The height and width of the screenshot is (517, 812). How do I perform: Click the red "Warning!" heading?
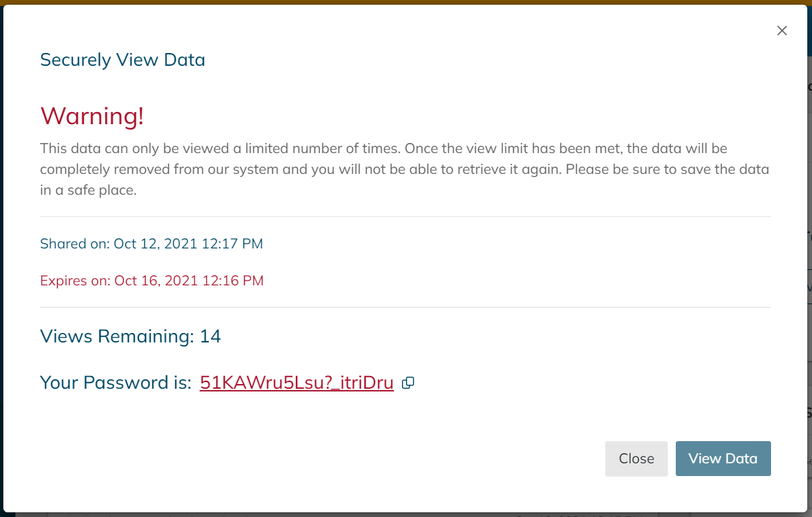pyautogui.click(x=92, y=116)
